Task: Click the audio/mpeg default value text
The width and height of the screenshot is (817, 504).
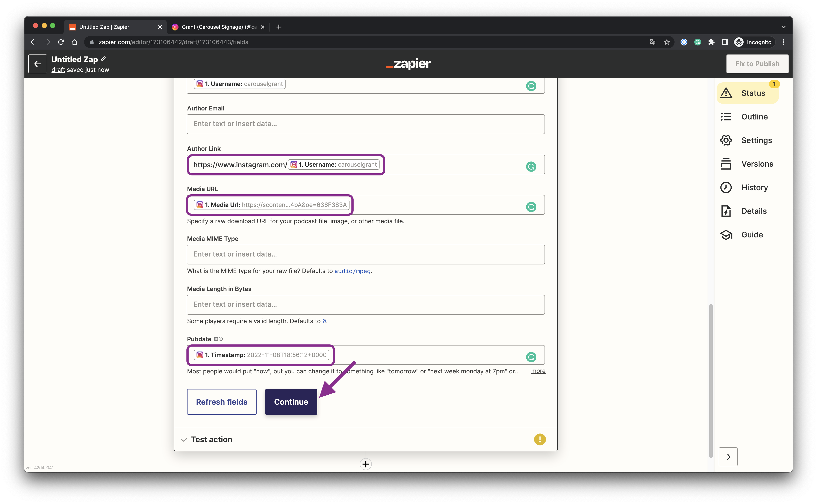Action: tap(352, 271)
